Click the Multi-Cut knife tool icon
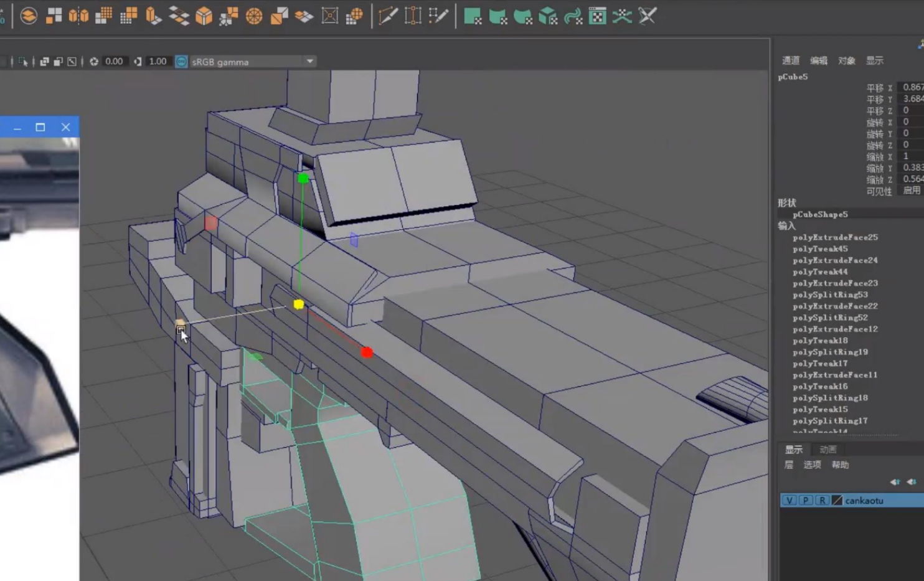924x581 pixels. coord(388,16)
